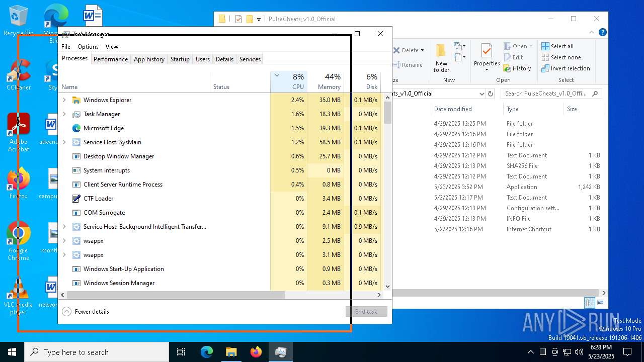This screenshot has width=644, height=362.
Task: Open Adobe Acrobat desktop shortcut
Action: coord(18,132)
